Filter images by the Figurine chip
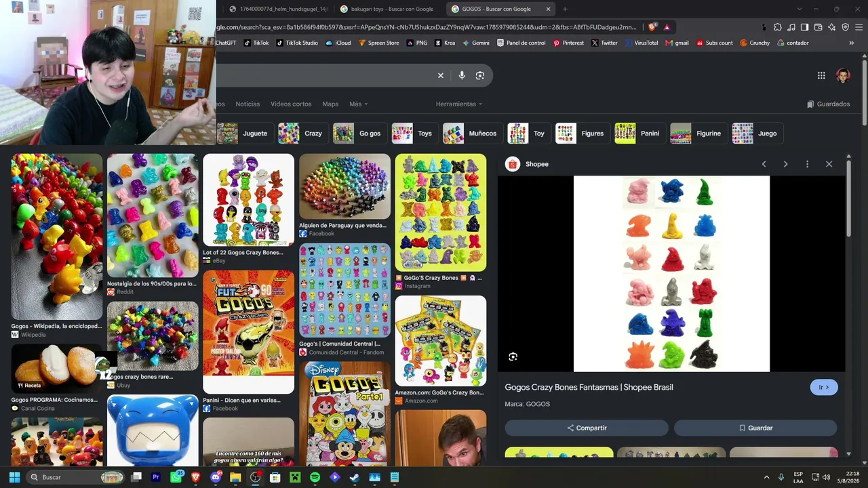The width and height of the screenshot is (868, 488). pyautogui.click(x=698, y=134)
